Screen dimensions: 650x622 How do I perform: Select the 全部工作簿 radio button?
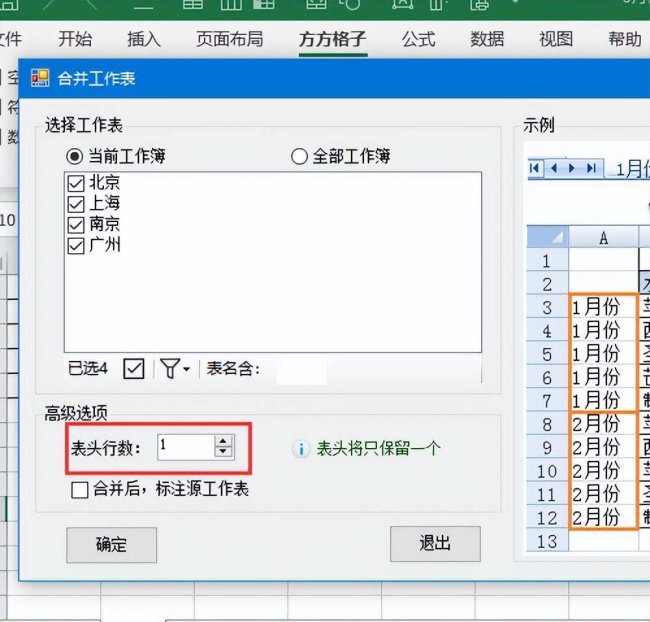pos(299,157)
